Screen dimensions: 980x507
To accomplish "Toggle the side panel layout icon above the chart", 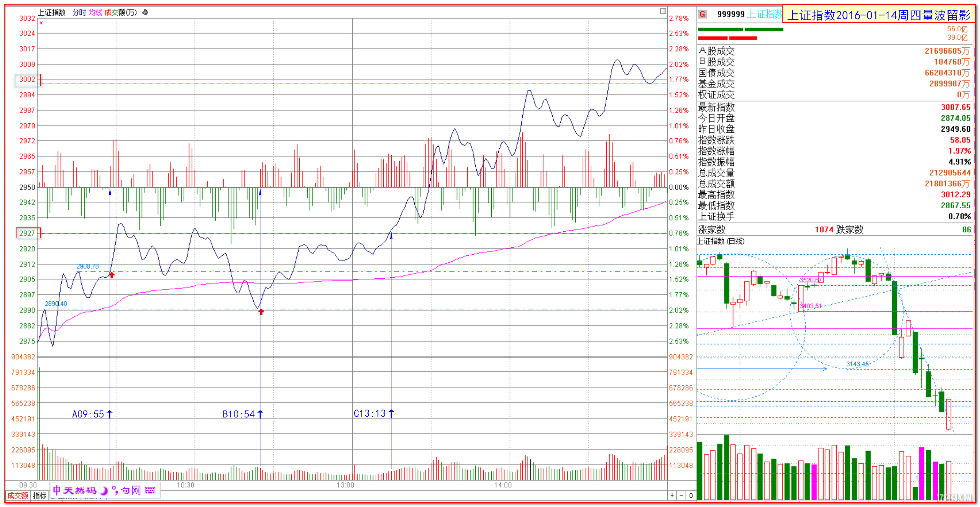I will coord(663,11).
